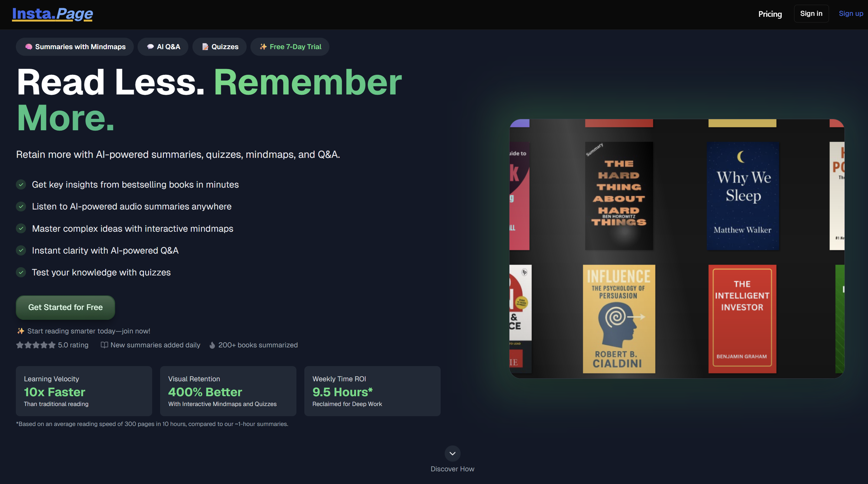Click the checkmark beside Listen to AI-powered audio
Image resolution: width=868 pixels, height=484 pixels.
[21, 206]
